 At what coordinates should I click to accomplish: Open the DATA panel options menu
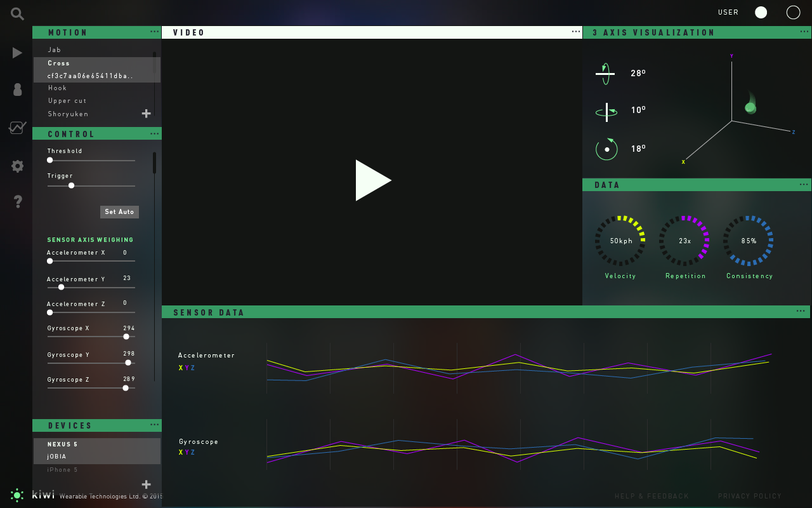coord(804,184)
